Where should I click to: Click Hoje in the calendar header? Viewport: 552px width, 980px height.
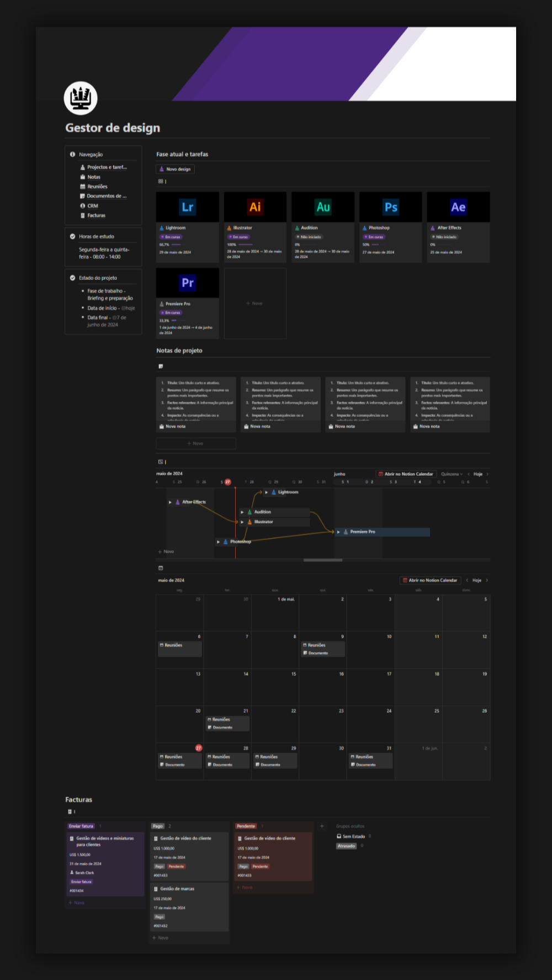pos(477,580)
